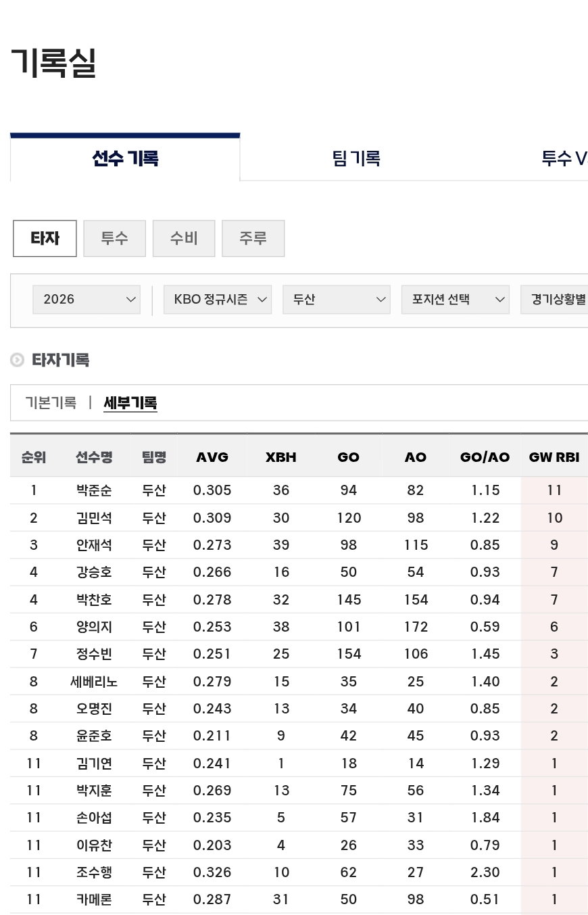Image resolution: width=588 pixels, height=915 pixels.
Task: Open the 선수 기록 tab
Action: click(125, 158)
